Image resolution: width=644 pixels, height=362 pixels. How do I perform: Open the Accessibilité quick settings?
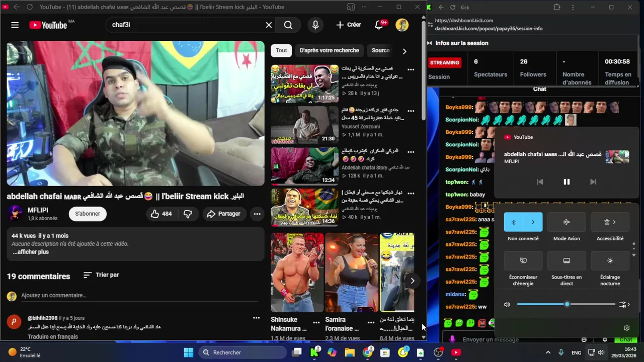[610, 222]
